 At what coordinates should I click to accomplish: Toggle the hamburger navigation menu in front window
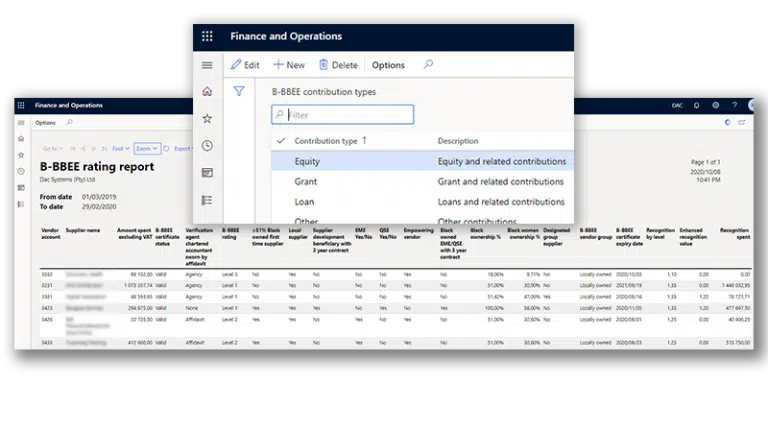click(207, 65)
